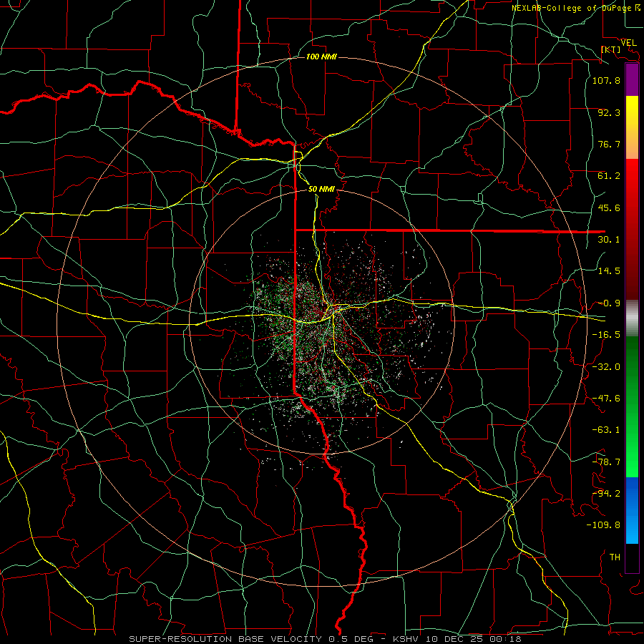This screenshot has height=644, width=644.
Task: Click the -109.8 velocity scale value
Action: pyautogui.click(x=603, y=525)
